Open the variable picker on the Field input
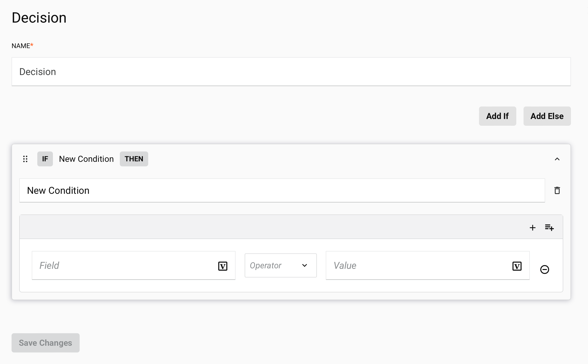Viewport: 588px width, 364px height. click(x=223, y=266)
